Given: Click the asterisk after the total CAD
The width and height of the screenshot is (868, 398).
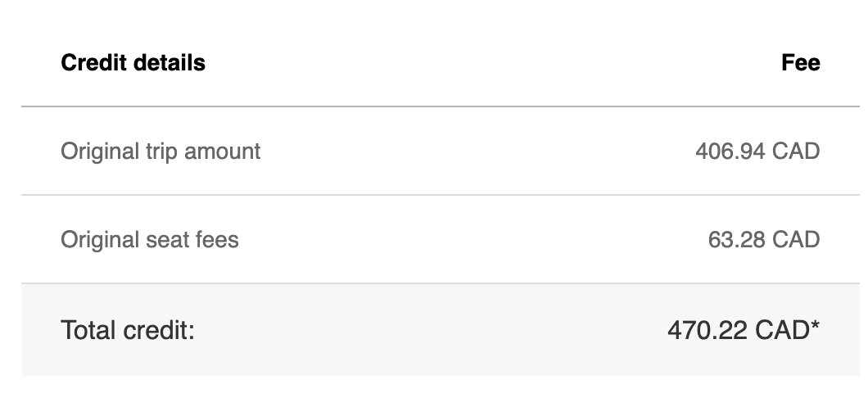Looking at the screenshot, I should point(815,325).
